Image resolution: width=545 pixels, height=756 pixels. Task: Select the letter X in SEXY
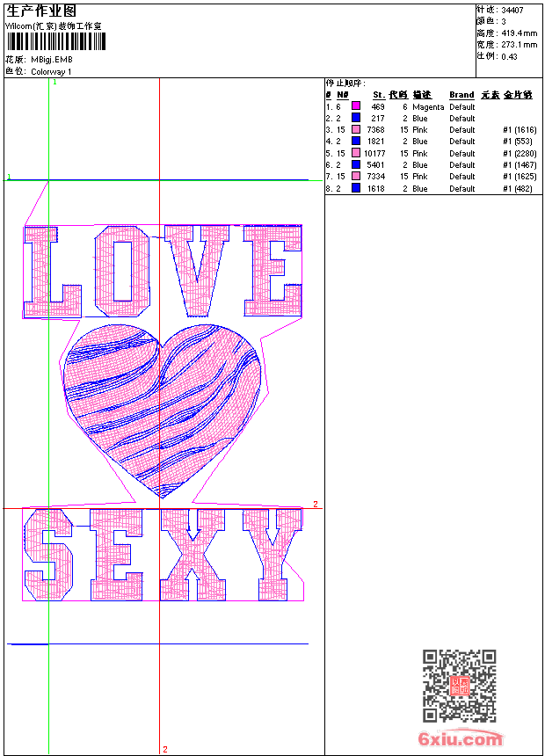click(x=193, y=555)
